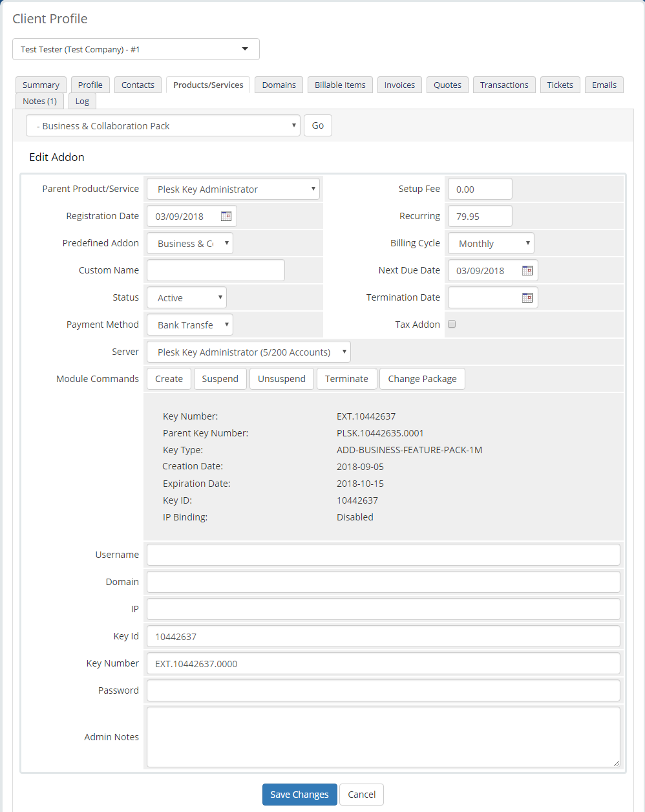Click creation date value 2018-09-05
Viewport: 645px width, 812px height.
(x=360, y=467)
